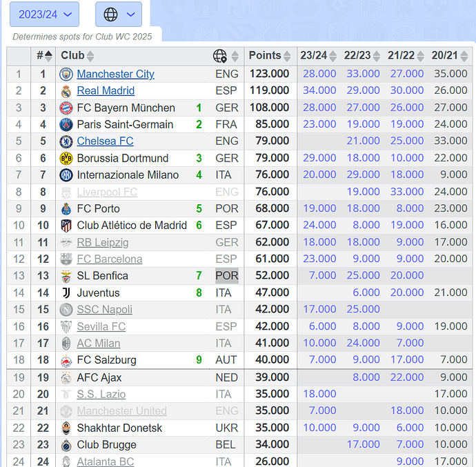Screen dimensions: 476x467
Task: Click the Club Brugge club name
Action: tap(106, 444)
